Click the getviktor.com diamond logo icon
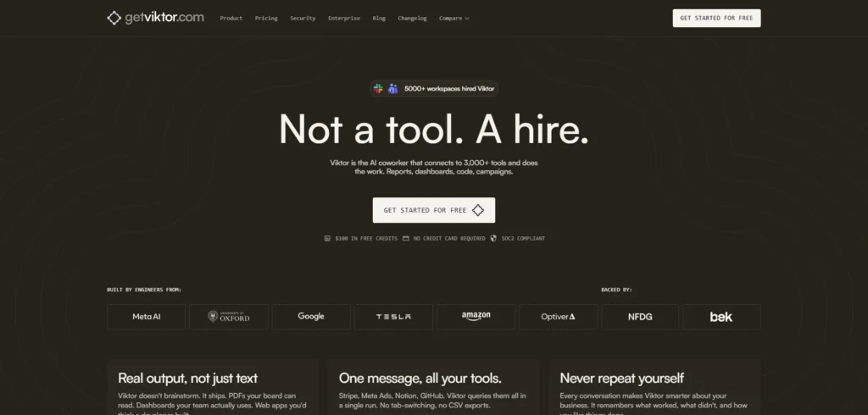Image resolution: width=868 pixels, height=415 pixels. coord(114,18)
